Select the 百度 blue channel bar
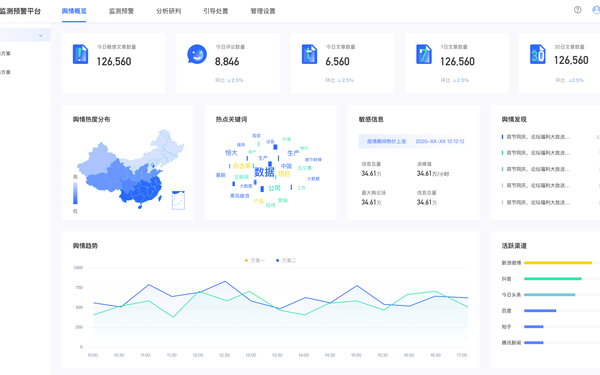Image resolution: width=600 pixels, height=375 pixels. tap(540, 311)
